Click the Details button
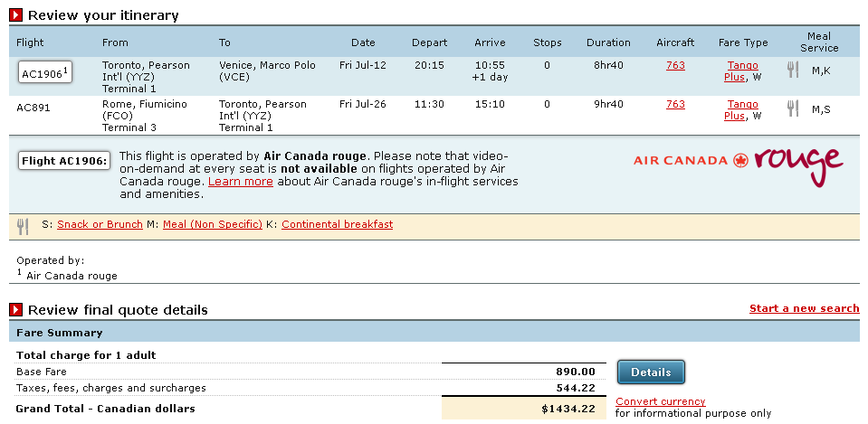 point(651,372)
